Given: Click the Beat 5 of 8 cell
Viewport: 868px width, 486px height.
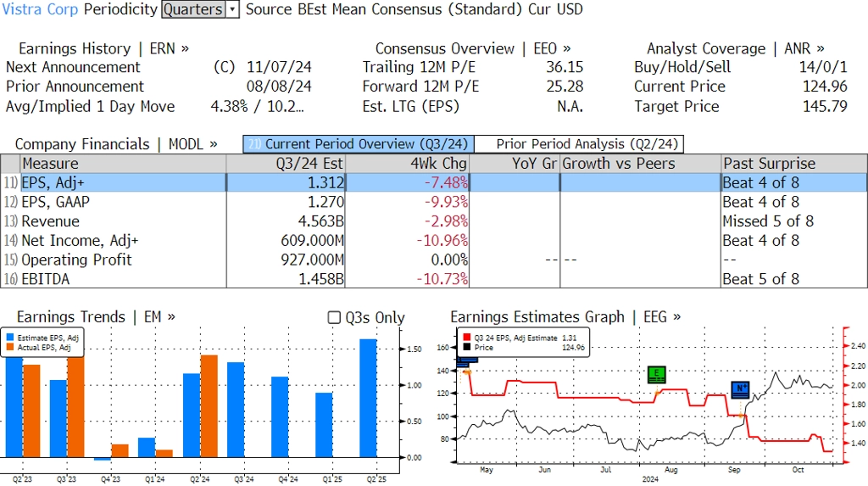Looking at the screenshot, I should pyautogui.click(x=760, y=279).
